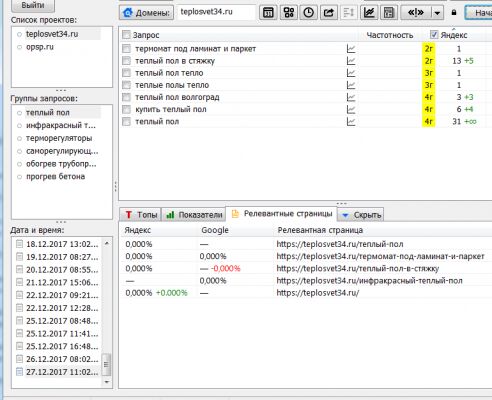Open the dropdown arrow next to «!»

pos(437,13)
